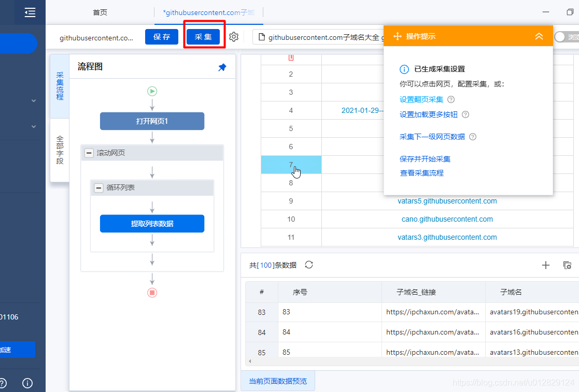Collapse the 滚动网页 flow step

(x=89, y=153)
